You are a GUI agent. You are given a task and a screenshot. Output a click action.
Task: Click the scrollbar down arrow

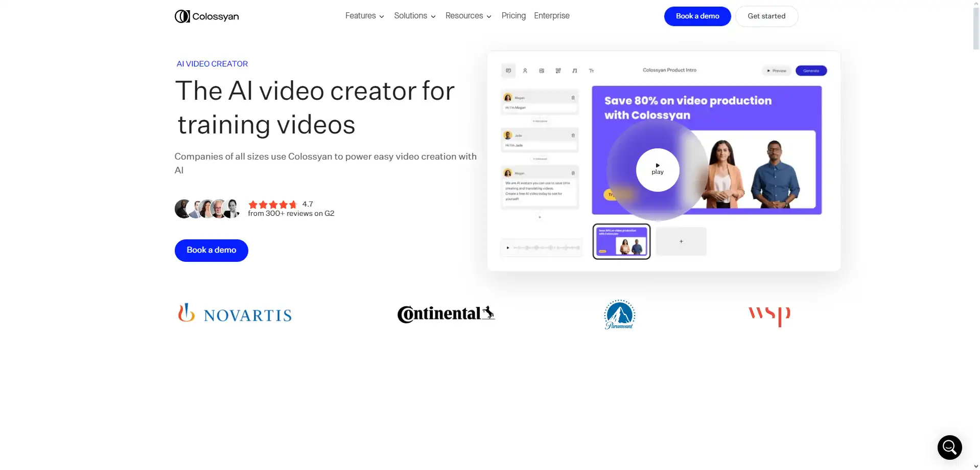point(976,466)
